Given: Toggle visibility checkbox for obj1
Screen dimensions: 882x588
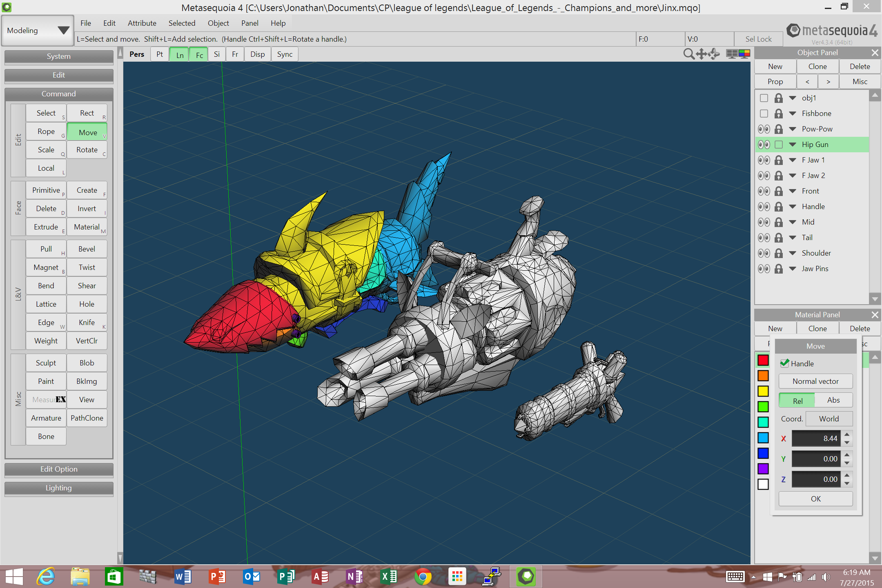Looking at the screenshot, I should (x=764, y=98).
